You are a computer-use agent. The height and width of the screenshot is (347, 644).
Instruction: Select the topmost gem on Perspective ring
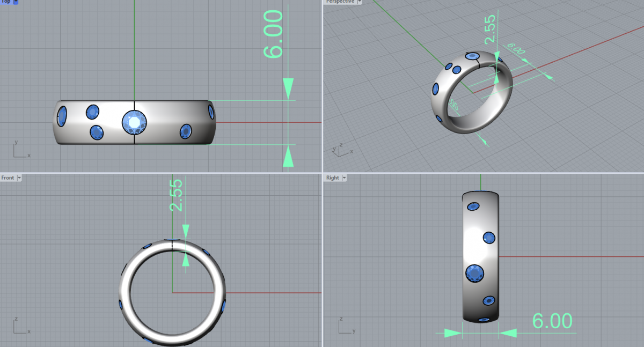(472, 56)
